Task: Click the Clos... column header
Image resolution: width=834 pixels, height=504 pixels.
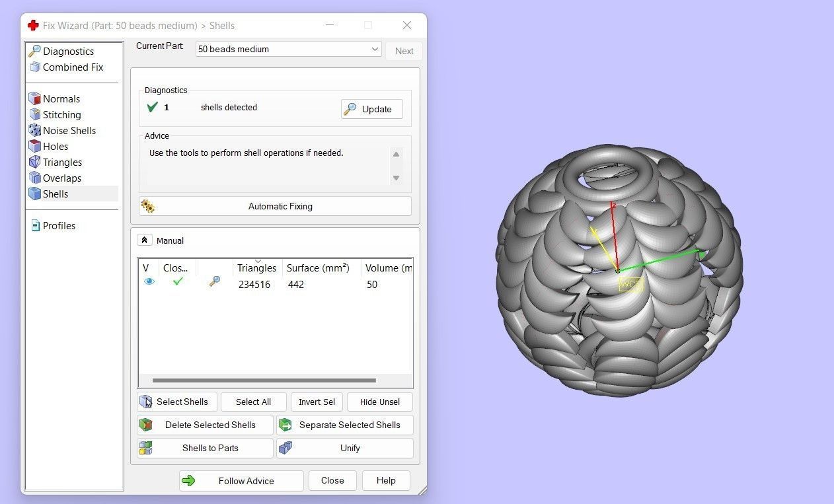Action: 176,268
